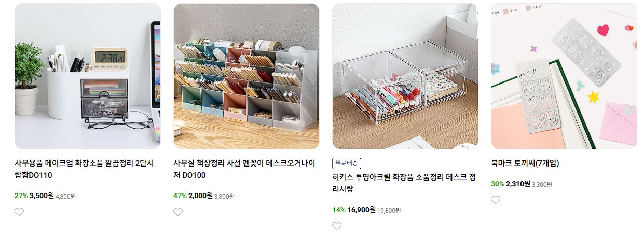This screenshot has height=235, width=644.
Task: Open the 북마크 토끼씨(7개입) product title
Action: point(525,163)
